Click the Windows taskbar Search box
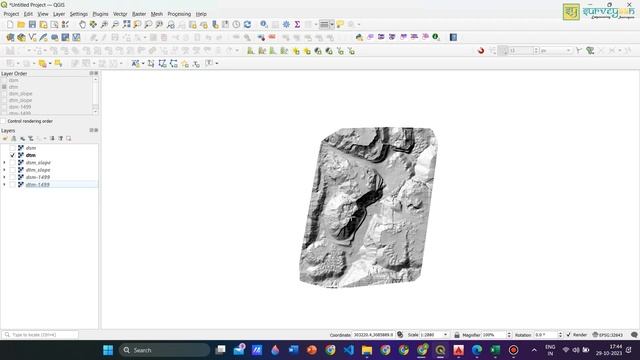Screen dimensions: 640x360 (164, 350)
